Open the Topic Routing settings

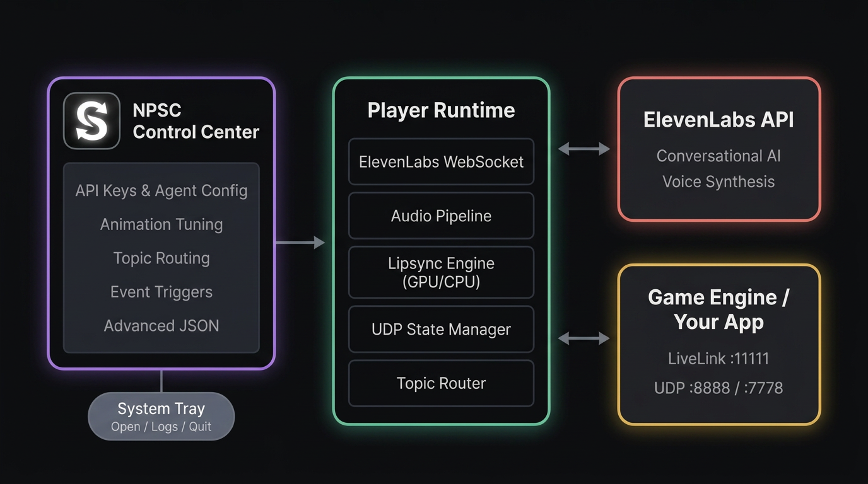tap(161, 258)
